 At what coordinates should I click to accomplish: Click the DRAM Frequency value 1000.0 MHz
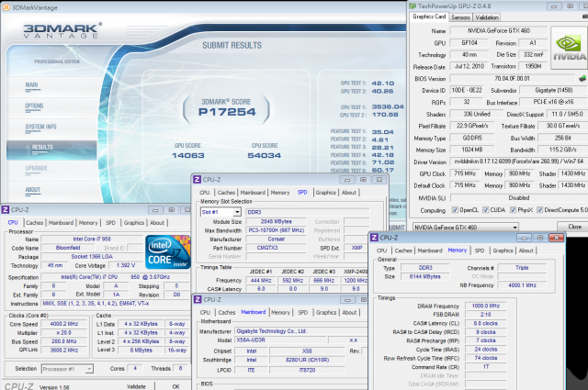[485, 306]
